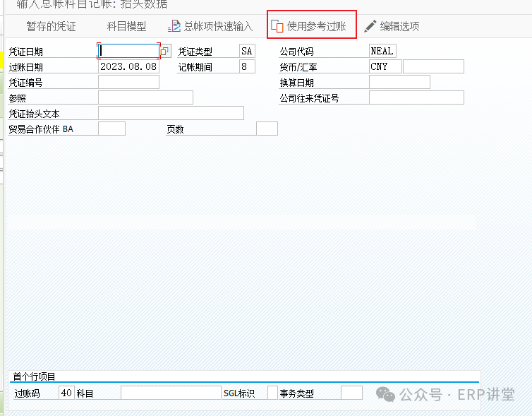Click the 公司代码 field showing NEAL

coord(382,51)
